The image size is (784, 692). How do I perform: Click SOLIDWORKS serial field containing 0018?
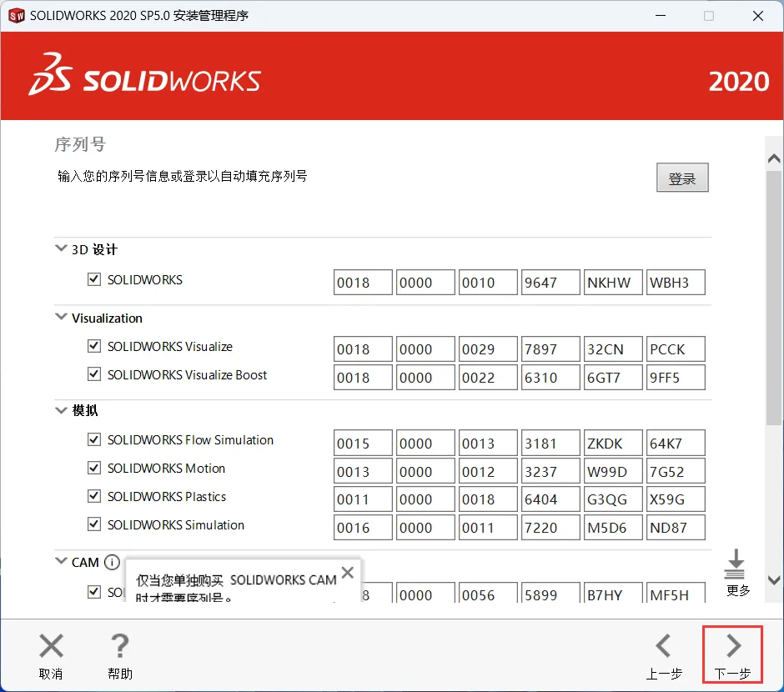point(363,283)
